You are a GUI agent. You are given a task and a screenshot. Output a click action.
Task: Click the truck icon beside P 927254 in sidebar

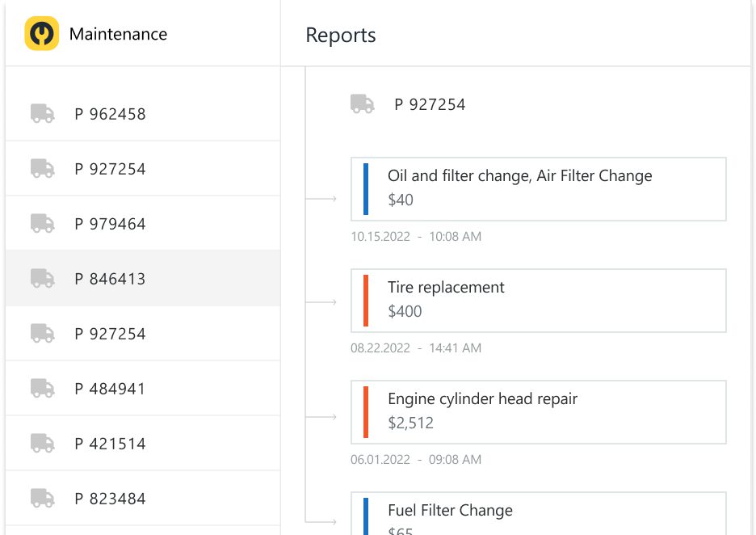(42, 168)
